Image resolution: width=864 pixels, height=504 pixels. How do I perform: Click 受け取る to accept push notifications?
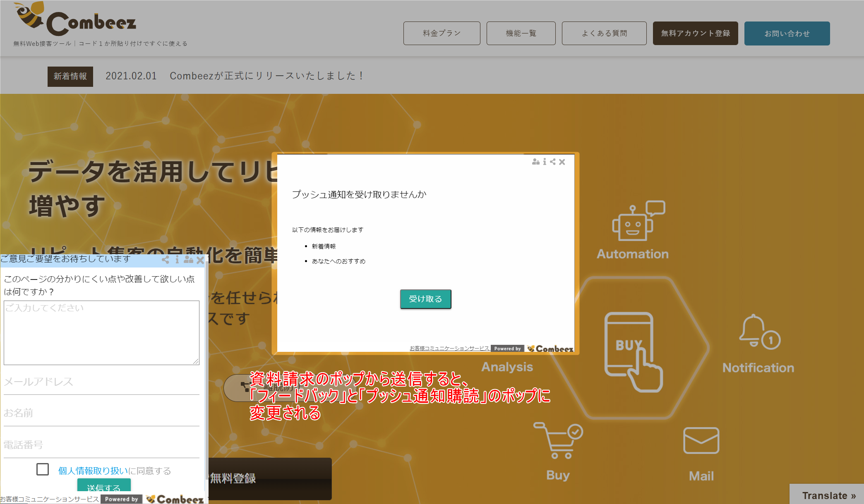coord(425,299)
